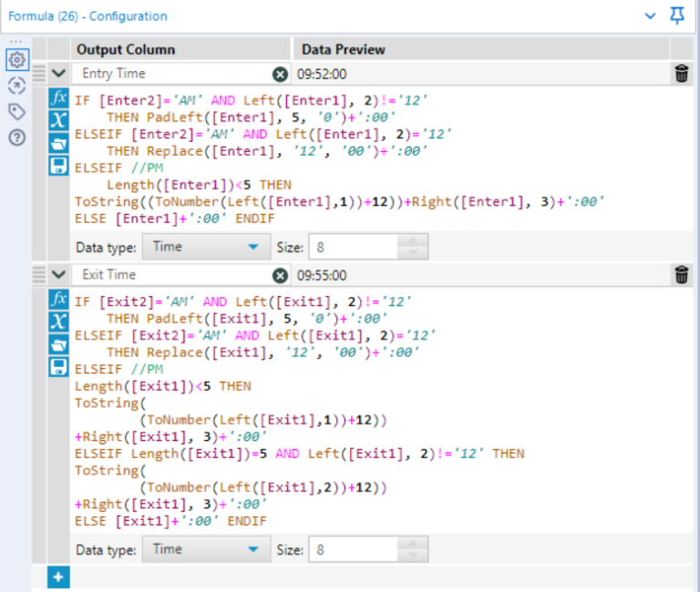This screenshot has width=700, height=592.
Task: Open columns and constants for Entry Time
Action: click(58, 120)
